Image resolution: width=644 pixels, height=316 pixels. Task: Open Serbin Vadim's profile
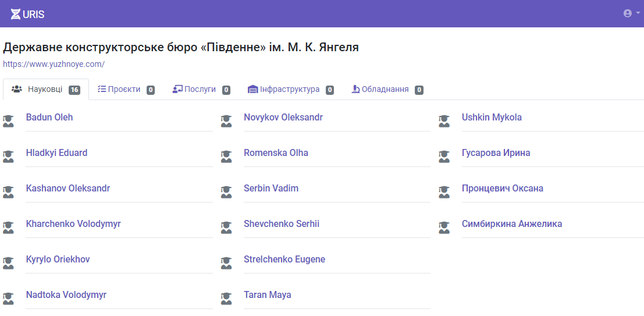(271, 188)
